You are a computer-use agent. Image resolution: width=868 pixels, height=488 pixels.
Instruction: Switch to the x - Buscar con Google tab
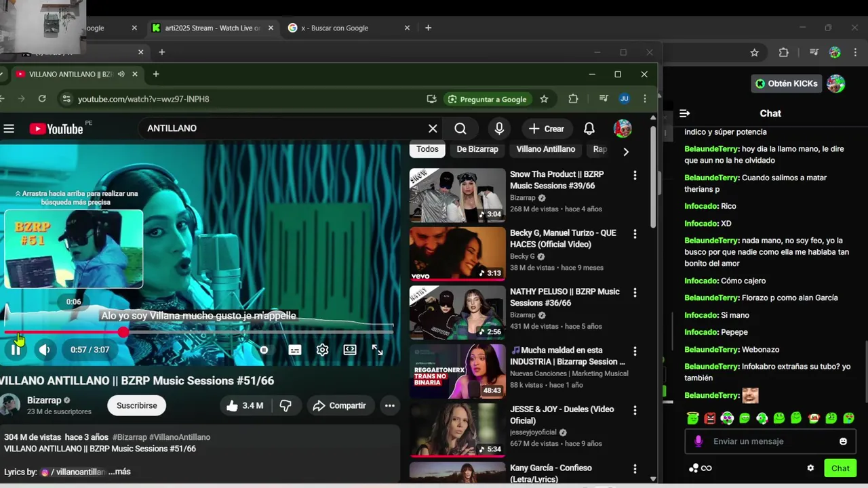[x=349, y=28]
